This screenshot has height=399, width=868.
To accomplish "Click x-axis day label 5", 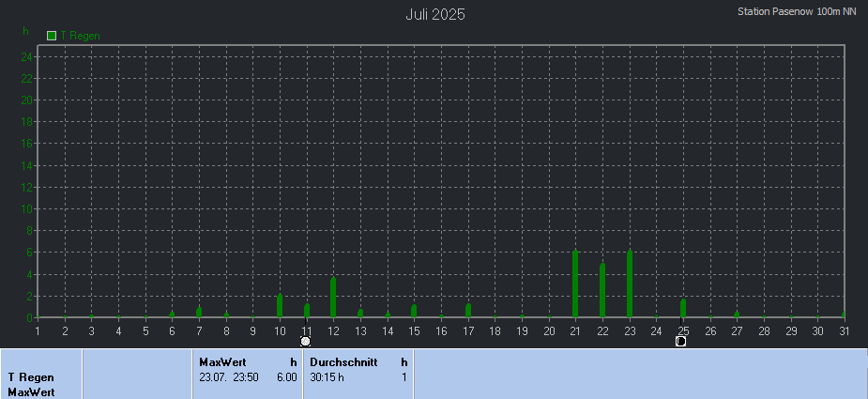I will (145, 331).
